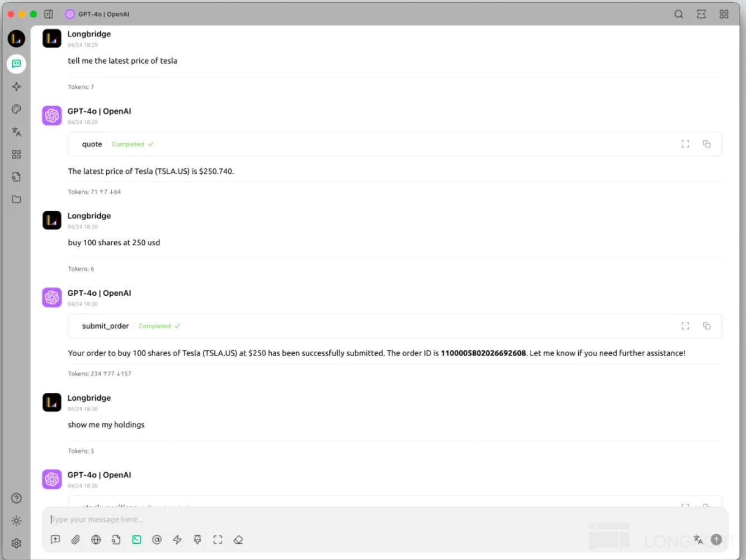746x560 pixels.
Task: Click the highlighter-pen icon beside the lightning bolt
Action: (197, 539)
